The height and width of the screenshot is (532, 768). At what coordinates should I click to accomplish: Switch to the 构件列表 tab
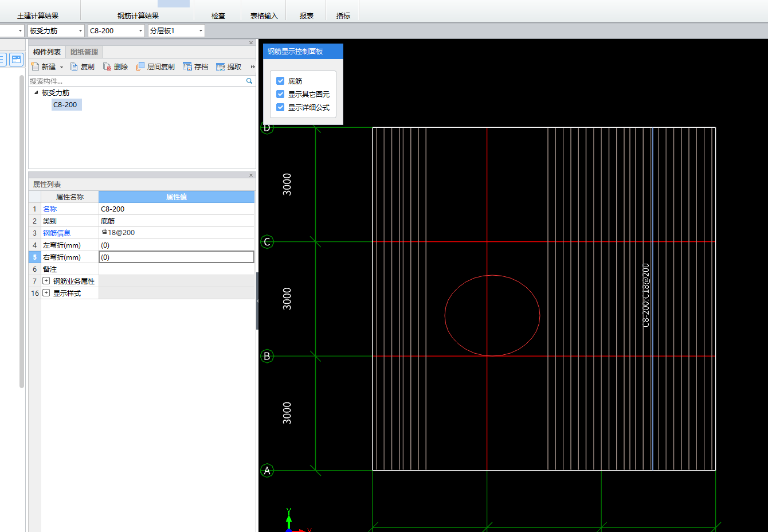(47, 52)
